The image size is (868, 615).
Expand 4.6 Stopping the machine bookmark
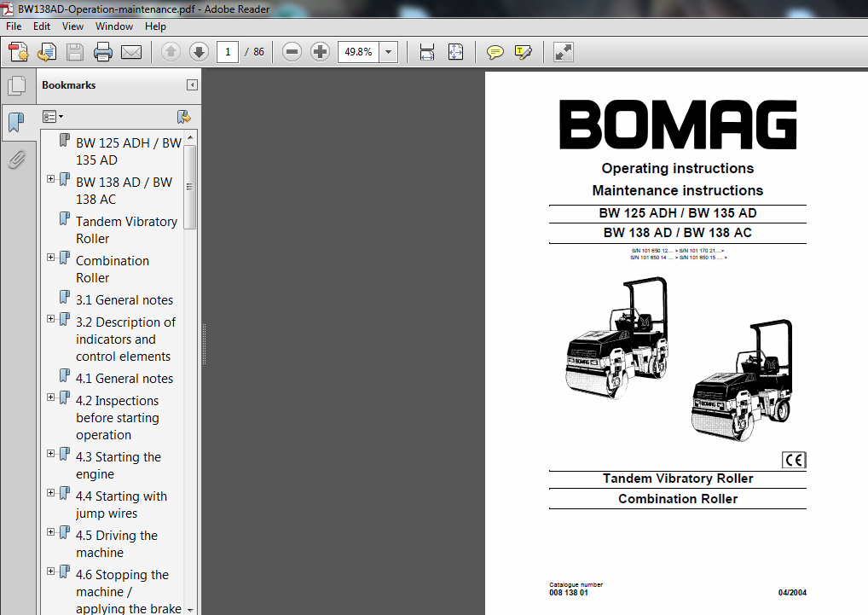pyautogui.click(x=51, y=571)
